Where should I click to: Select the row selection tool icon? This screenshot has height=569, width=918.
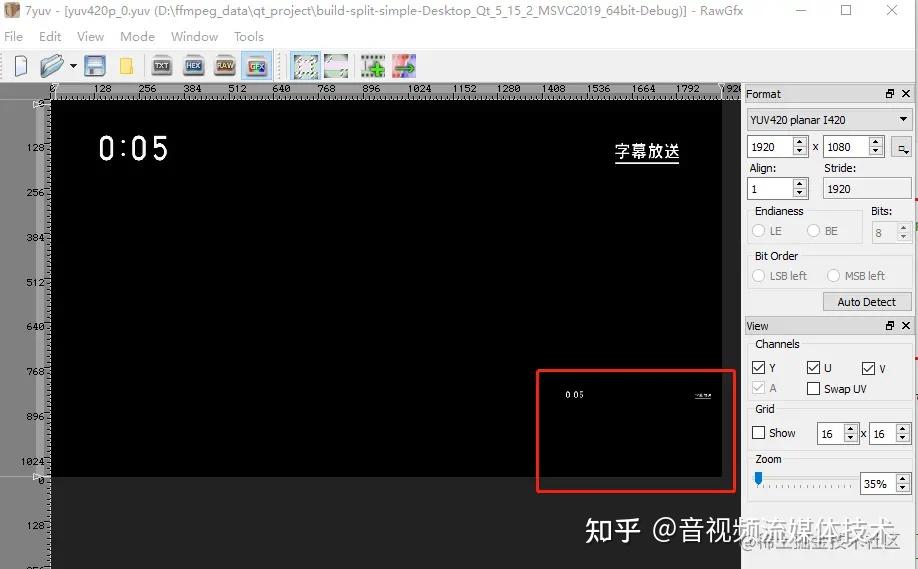point(337,66)
